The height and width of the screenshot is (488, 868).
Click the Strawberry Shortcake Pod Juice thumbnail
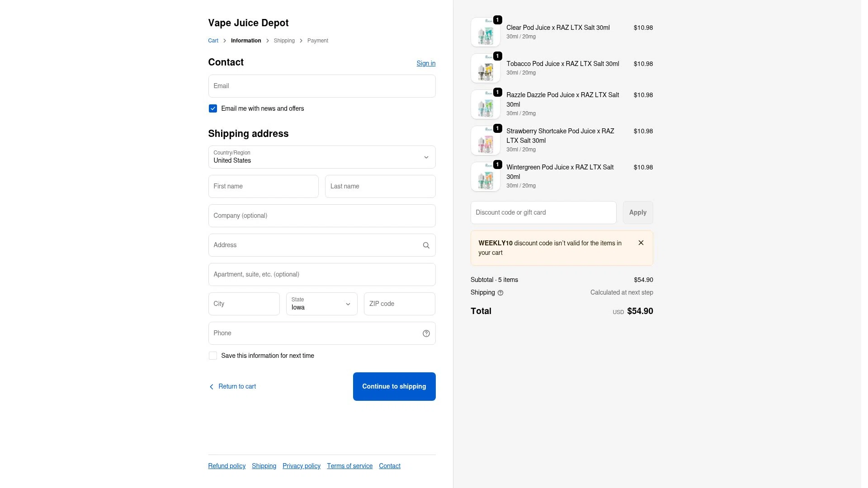coord(486,141)
